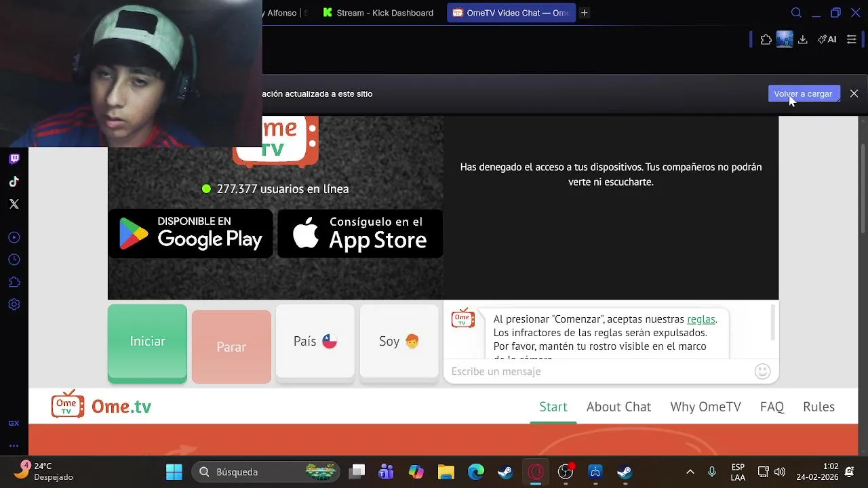
Task: Open Copilot from taskbar
Action: [x=416, y=472]
